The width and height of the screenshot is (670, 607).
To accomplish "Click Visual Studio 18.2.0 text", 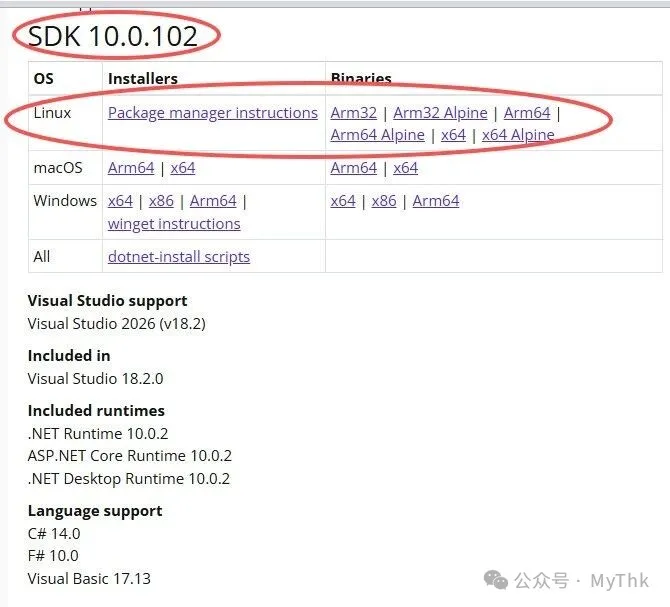I will (x=95, y=379).
